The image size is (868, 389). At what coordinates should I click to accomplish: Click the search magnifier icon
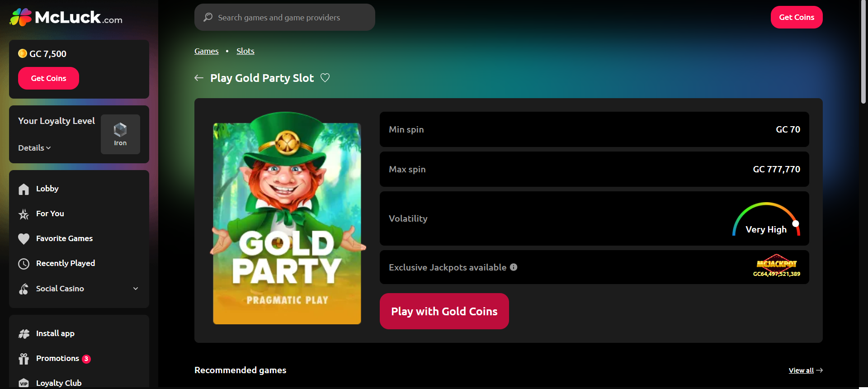click(x=208, y=17)
